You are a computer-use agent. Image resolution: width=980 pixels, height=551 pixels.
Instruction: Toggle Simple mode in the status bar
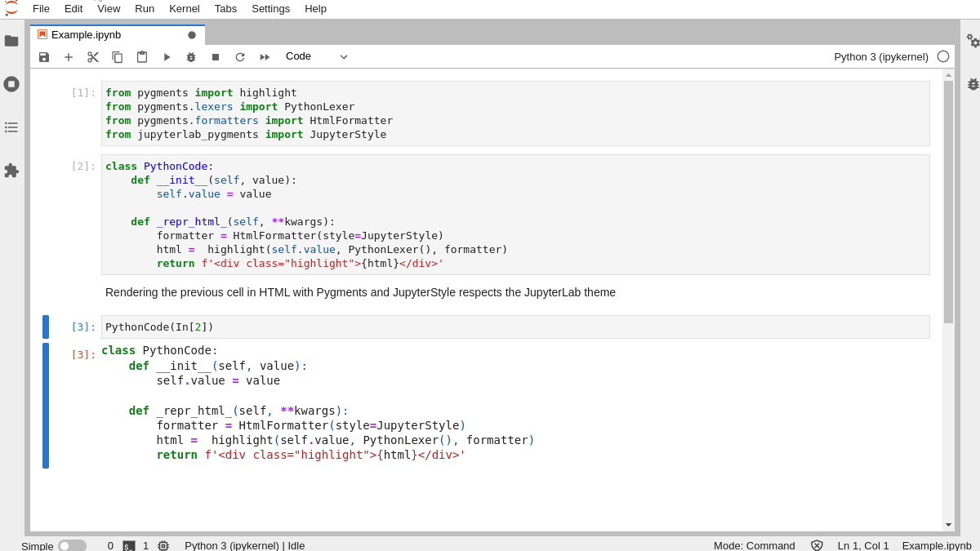coord(72,545)
